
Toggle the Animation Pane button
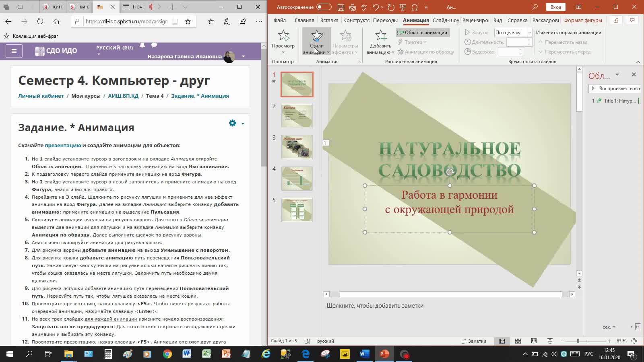point(423,33)
